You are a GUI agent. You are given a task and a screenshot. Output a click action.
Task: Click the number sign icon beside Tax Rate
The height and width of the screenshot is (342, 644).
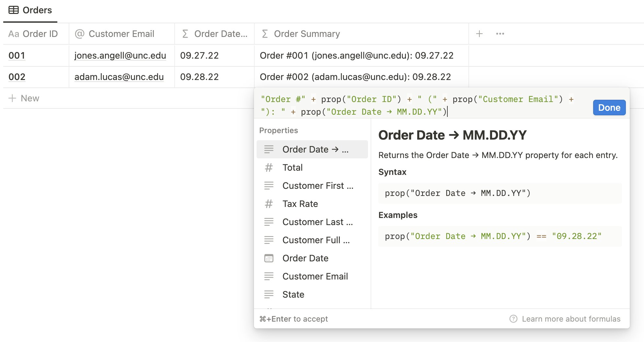(269, 204)
